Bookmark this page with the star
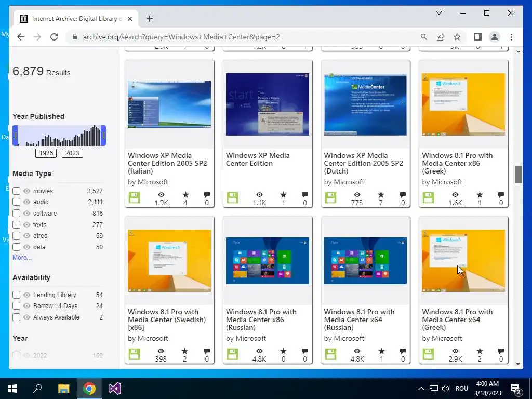 (457, 37)
